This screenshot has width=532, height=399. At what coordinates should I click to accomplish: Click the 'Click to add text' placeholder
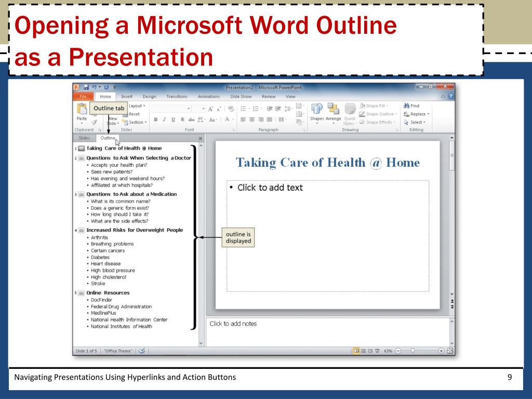pyautogui.click(x=328, y=236)
